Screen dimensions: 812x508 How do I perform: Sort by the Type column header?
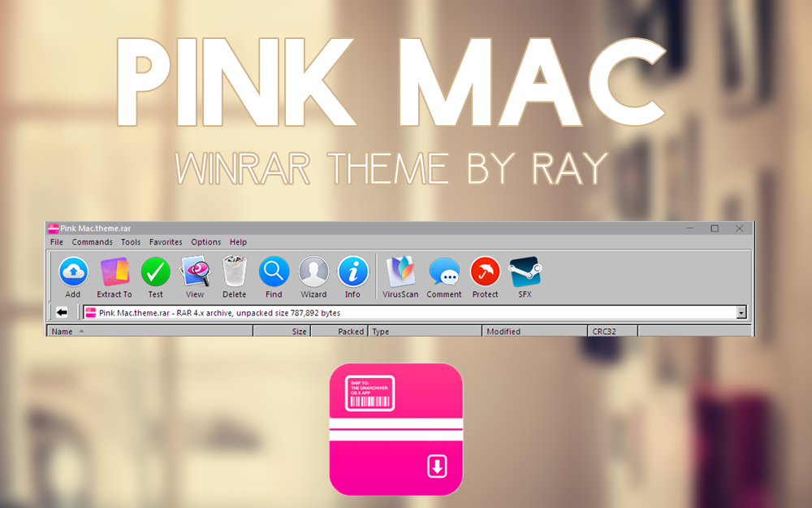pos(425,332)
